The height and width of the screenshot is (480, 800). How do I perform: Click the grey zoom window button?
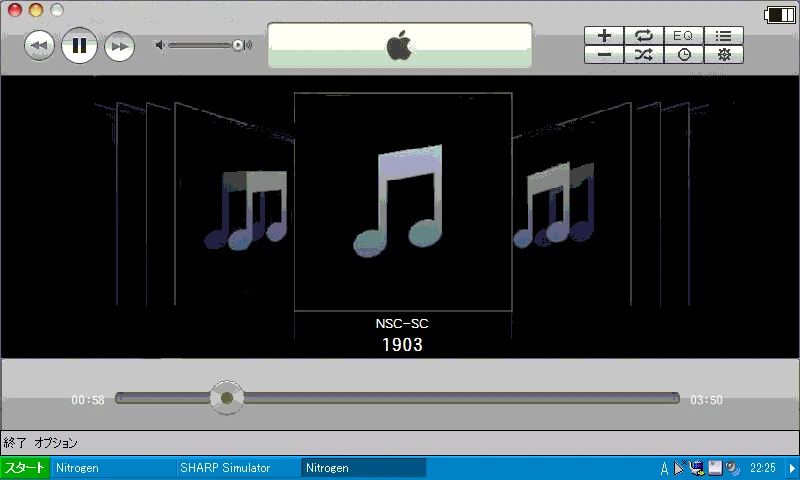57,10
